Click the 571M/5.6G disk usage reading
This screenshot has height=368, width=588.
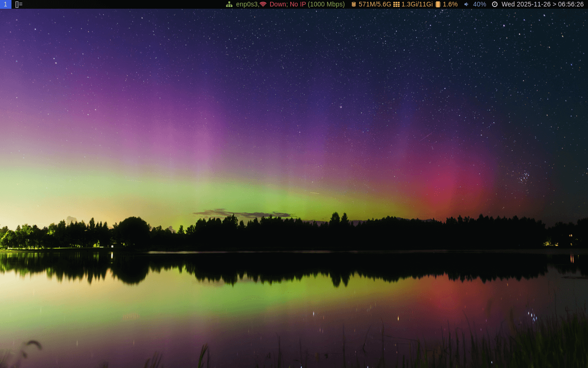pyautogui.click(x=375, y=4)
